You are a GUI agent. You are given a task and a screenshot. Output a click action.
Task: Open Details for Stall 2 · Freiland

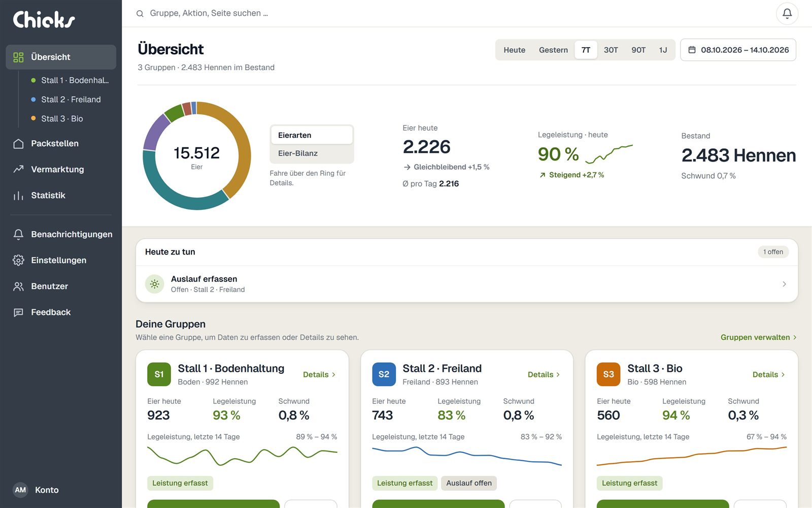[544, 374]
